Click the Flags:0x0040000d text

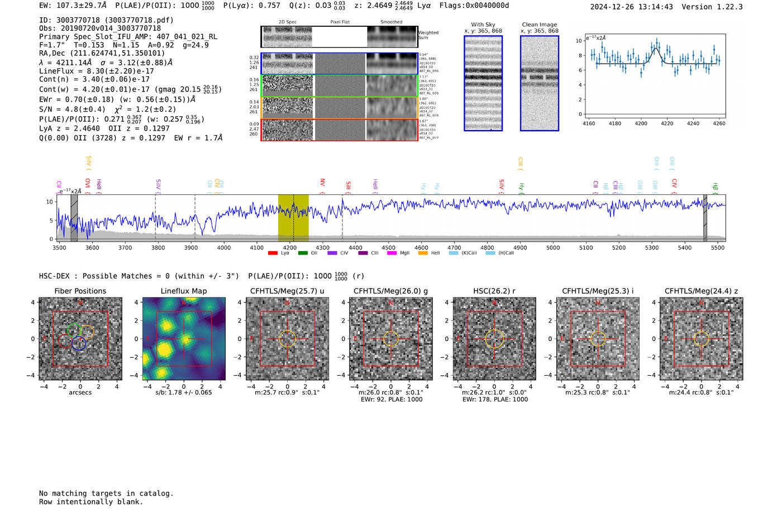point(474,5)
